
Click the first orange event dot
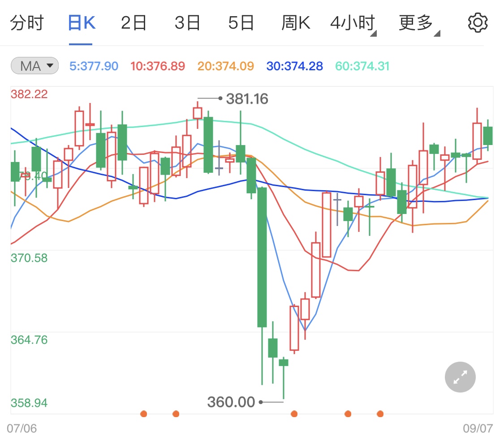tap(144, 414)
